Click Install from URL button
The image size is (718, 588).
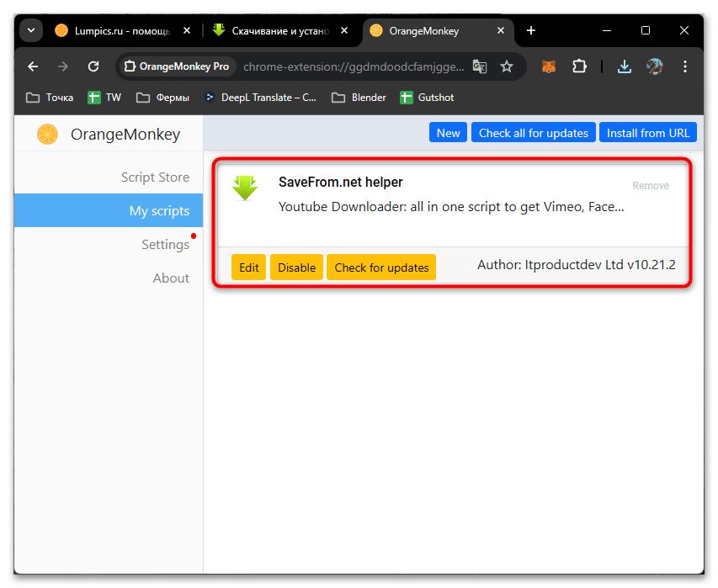click(x=647, y=133)
